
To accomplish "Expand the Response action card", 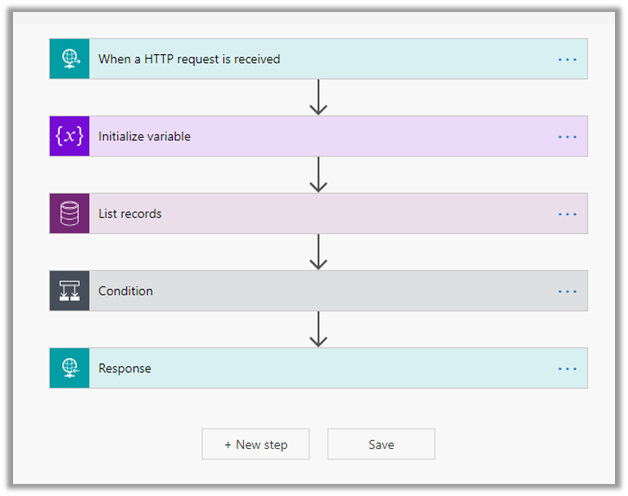I will pyautogui.click(x=300, y=368).
